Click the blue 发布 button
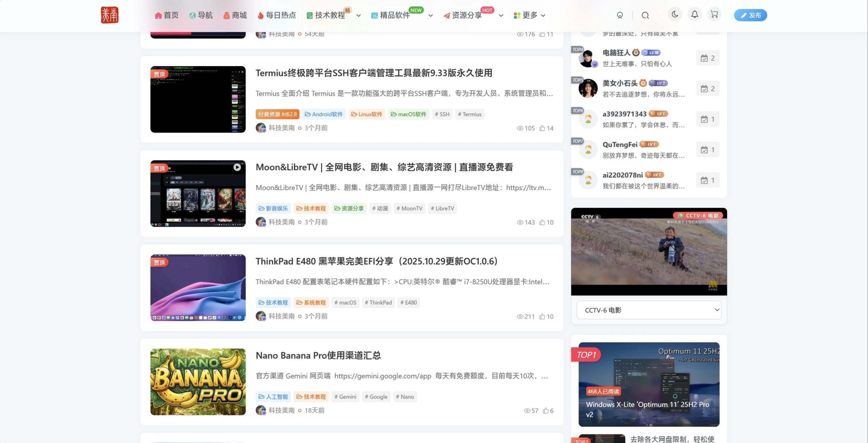The width and height of the screenshot is (868, 443). (750, 15)
